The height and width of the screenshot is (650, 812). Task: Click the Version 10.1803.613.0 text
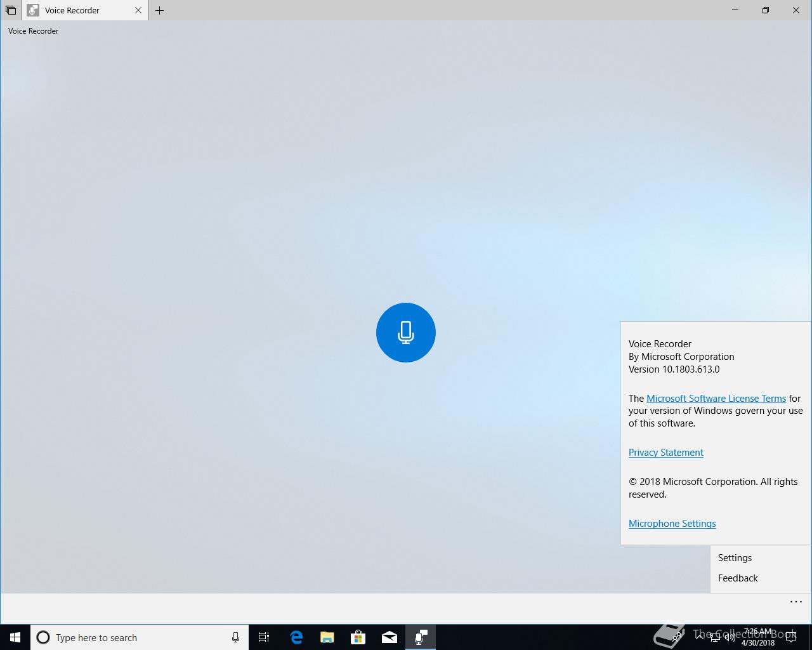click(674, 369)
